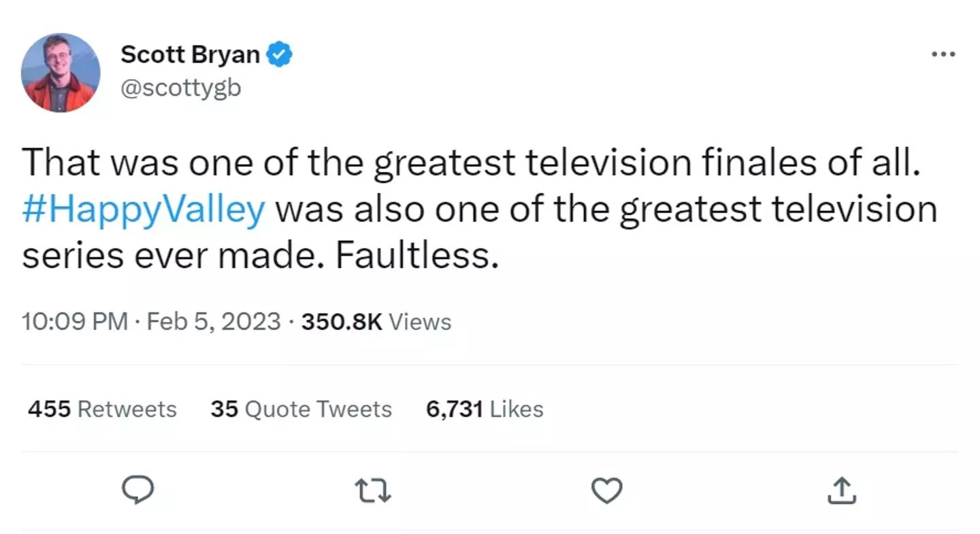The image size is (980, 534).
Task: Click the share upload-arrow icon
Action: pyautogui.click(x=841, y=490)
